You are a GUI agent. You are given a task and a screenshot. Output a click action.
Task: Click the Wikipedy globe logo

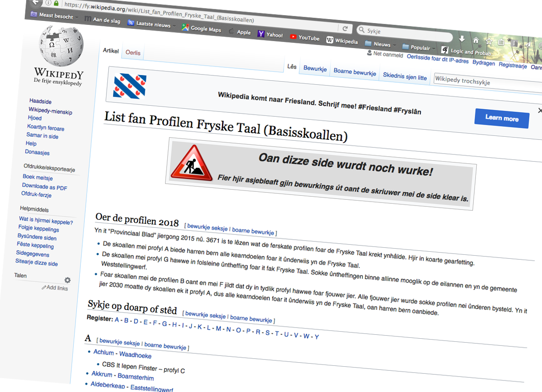point(61,45)
